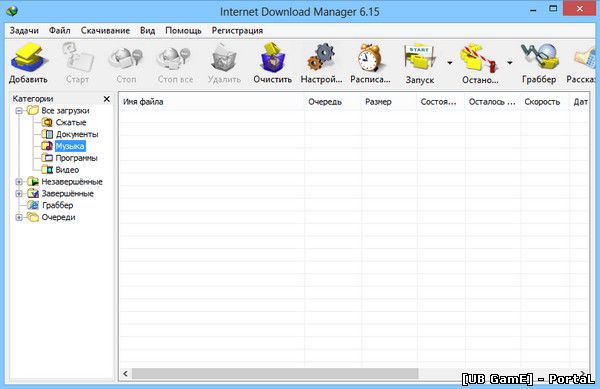Expand the Очереди tree node

(x=19, y=217)
